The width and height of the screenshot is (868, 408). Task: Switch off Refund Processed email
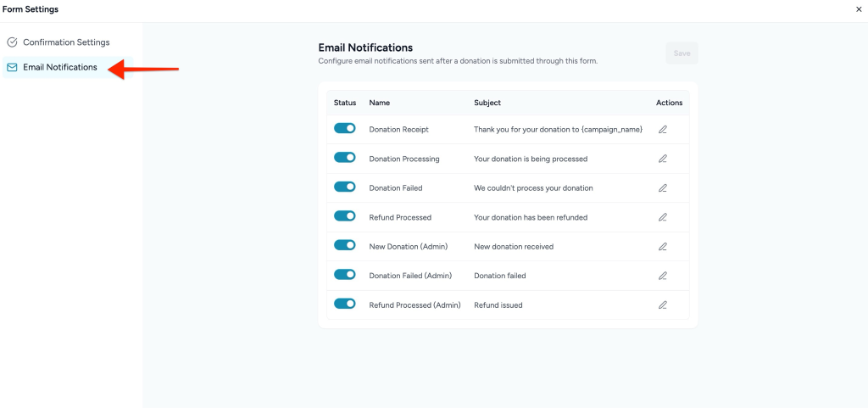click(344, 216)
